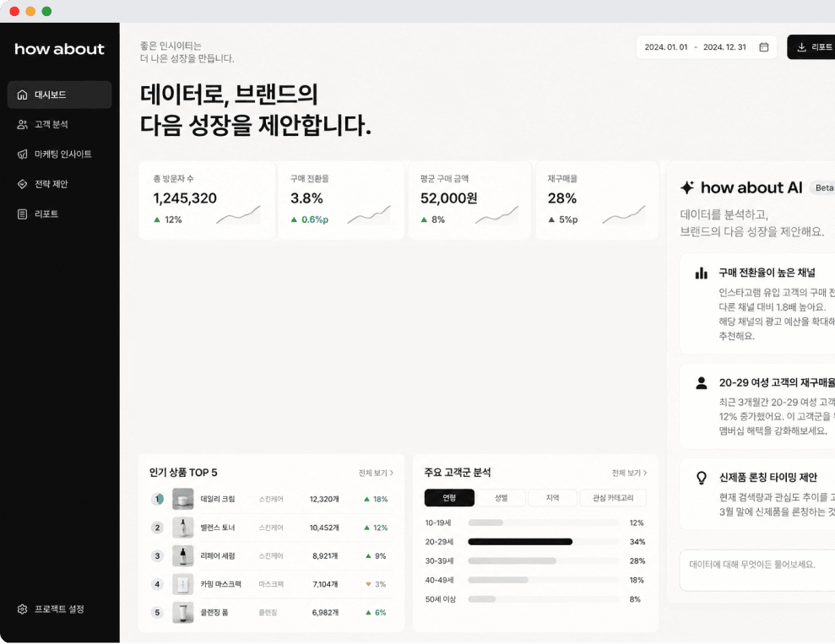This screenshot has height=644, width=835.
Task: Open the 프로젝트 설정 gear icon
Action: click(x=22, y=609)
